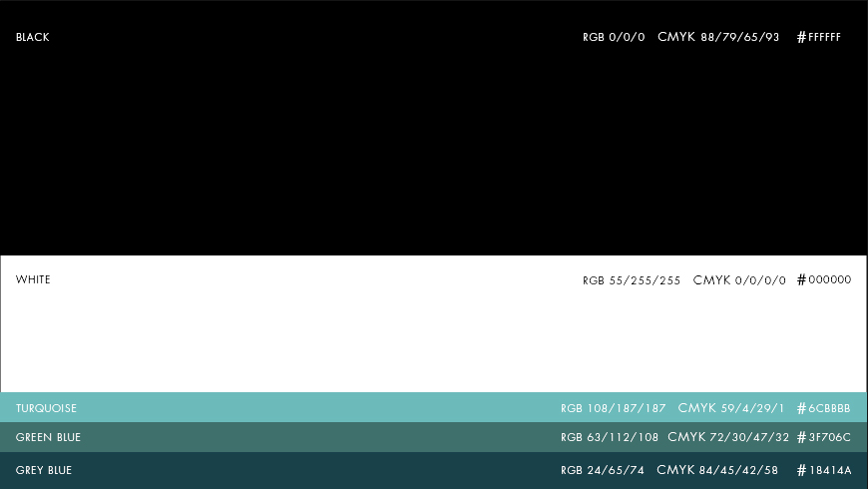Viewport: 868px width, 489px height.
Task: Click the CMYK 88/79/65/93 value
Action: pos(718,37)
